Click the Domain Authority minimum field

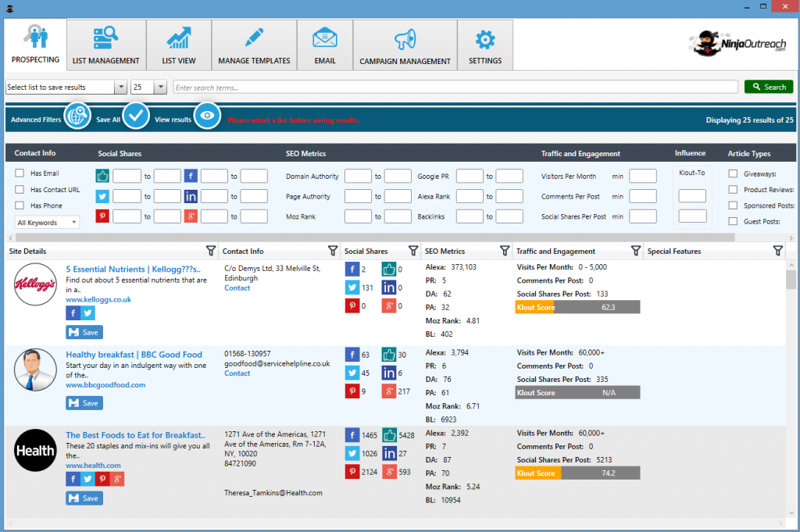pos(358,176)
